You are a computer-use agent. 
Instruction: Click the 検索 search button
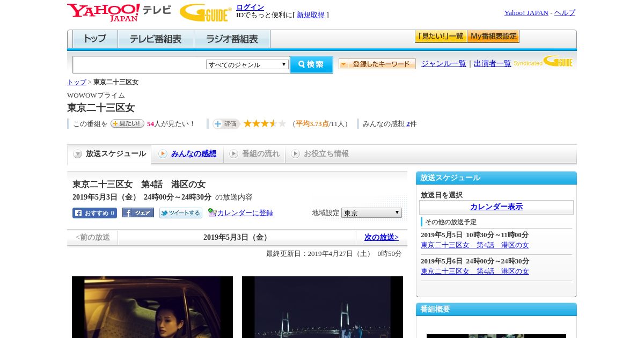(311, 64)
